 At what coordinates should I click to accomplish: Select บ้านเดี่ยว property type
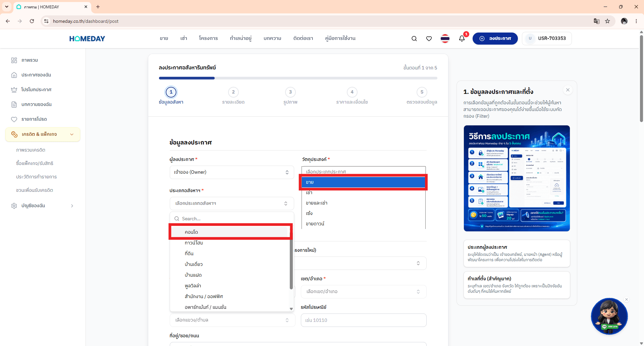[230, 264]
